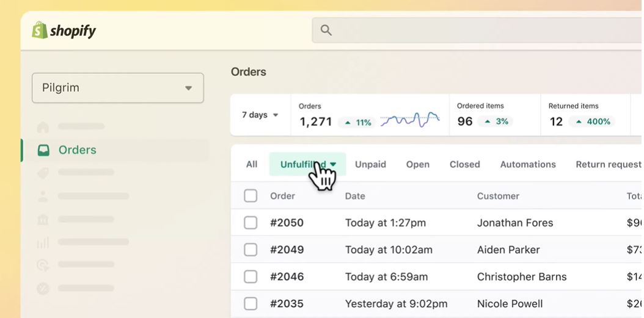Switch to the Automations tab
This screenshot has width=644, height=318.
click(x=528, y=165)
